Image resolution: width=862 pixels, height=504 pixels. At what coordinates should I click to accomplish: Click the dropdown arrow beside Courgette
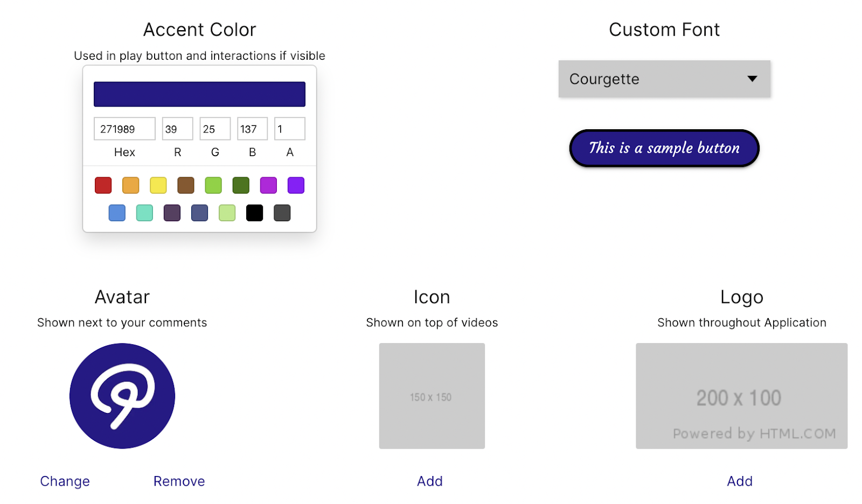(752, 79)
